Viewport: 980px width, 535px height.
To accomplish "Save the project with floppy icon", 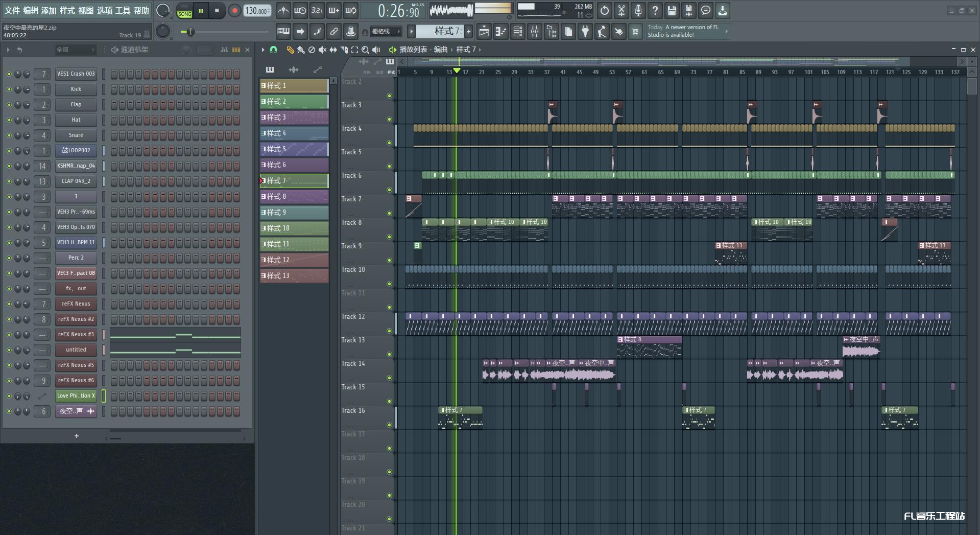I will pyautogui.click(x=672, y=10).
